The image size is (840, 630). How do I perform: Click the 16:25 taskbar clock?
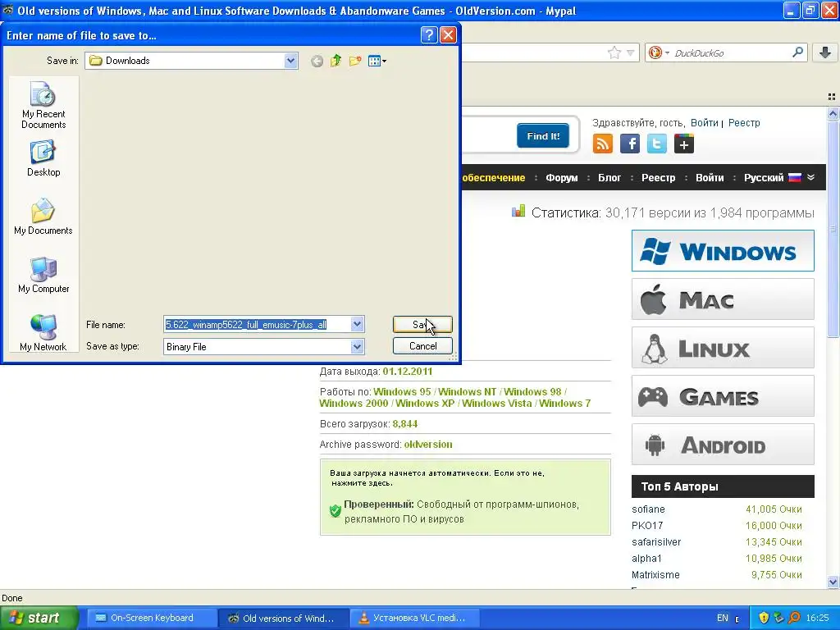tap(817, 618)
